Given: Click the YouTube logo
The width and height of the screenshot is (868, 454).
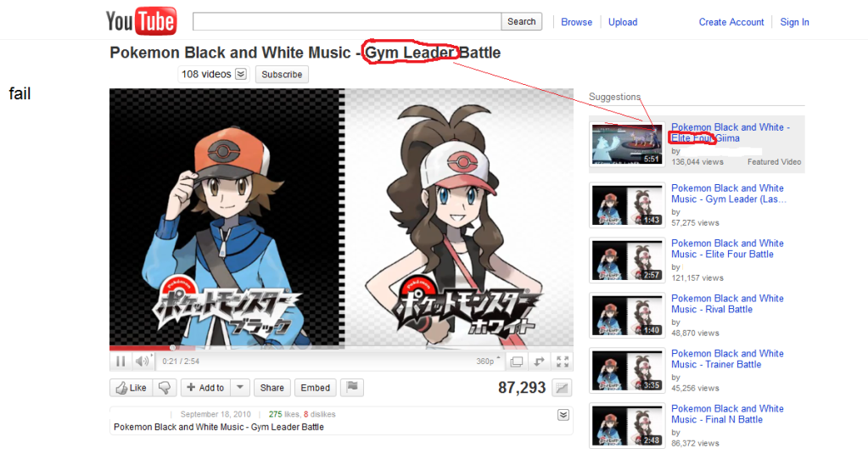Looking at the screenshot, I should [141, 21].
